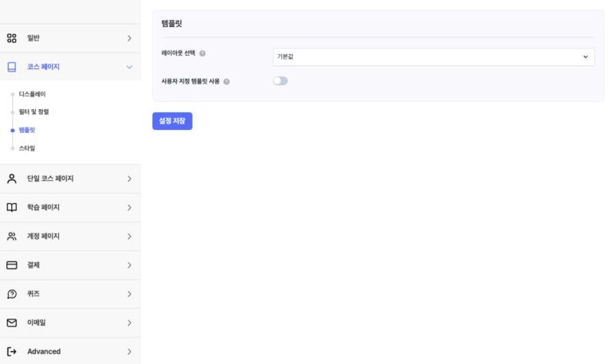Click the 학습 페이지 open book icon
Screen dimensions: 612x364
[x=12, y=207]
